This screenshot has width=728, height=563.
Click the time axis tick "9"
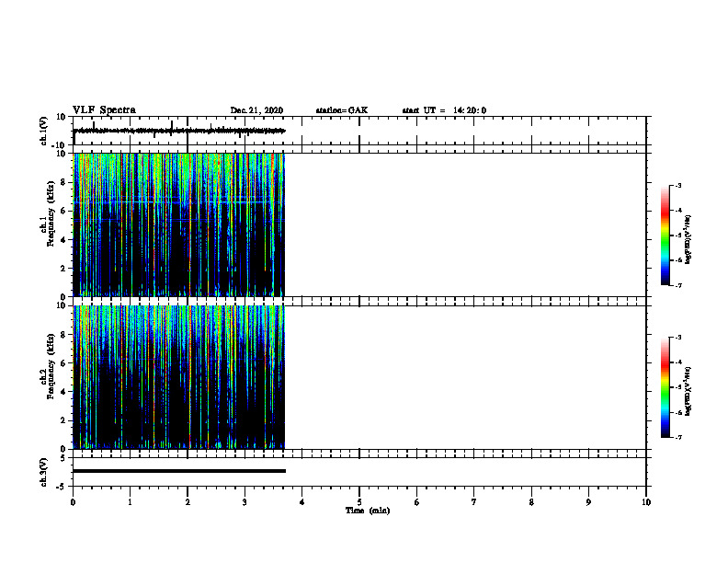(x=588, y=502)
